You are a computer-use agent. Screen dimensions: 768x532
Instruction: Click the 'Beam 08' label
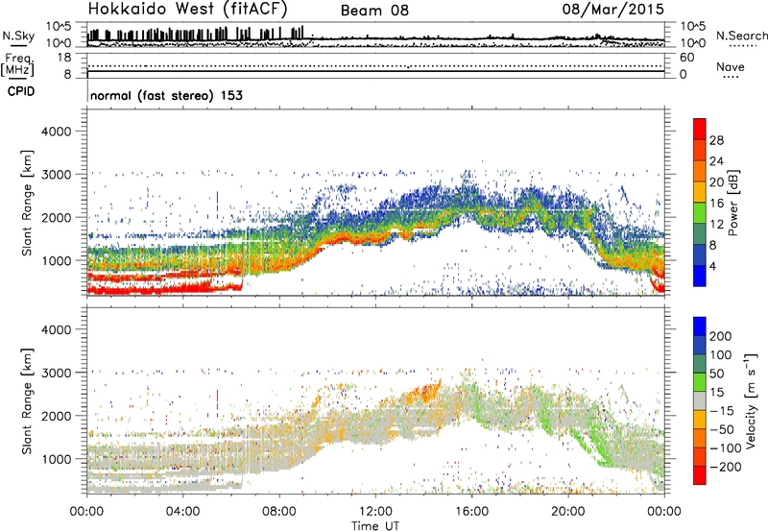point(374,11)
